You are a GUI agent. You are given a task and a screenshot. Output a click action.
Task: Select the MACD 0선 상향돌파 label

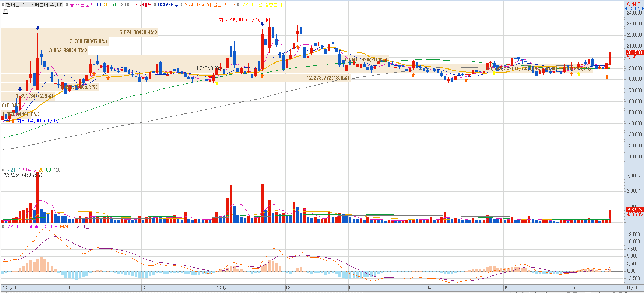point(262,5)
